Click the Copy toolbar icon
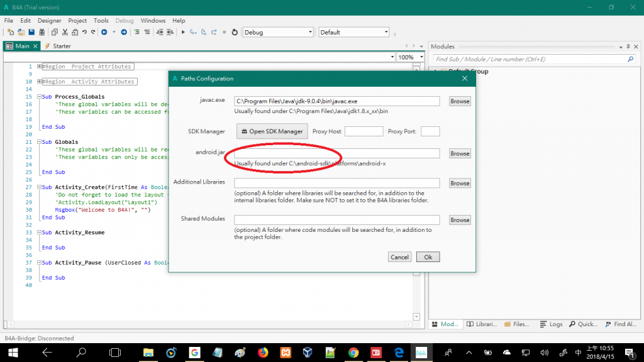The image size is (644, 362). (x=54, y=32)
